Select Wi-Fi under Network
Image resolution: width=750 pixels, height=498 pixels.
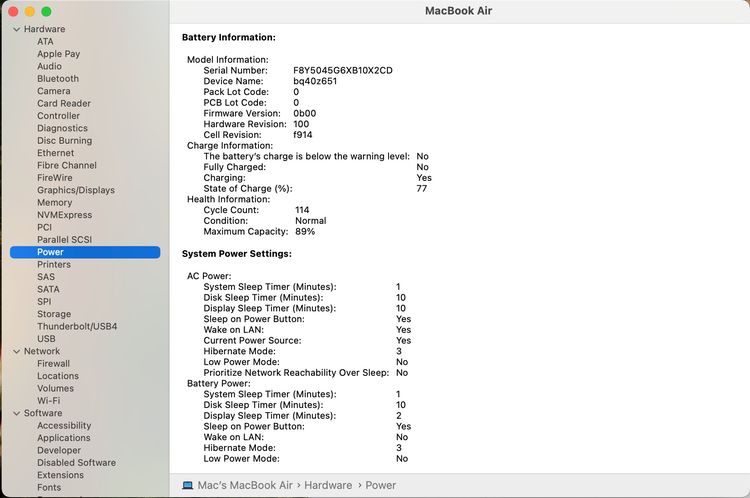tap(49, 401)
